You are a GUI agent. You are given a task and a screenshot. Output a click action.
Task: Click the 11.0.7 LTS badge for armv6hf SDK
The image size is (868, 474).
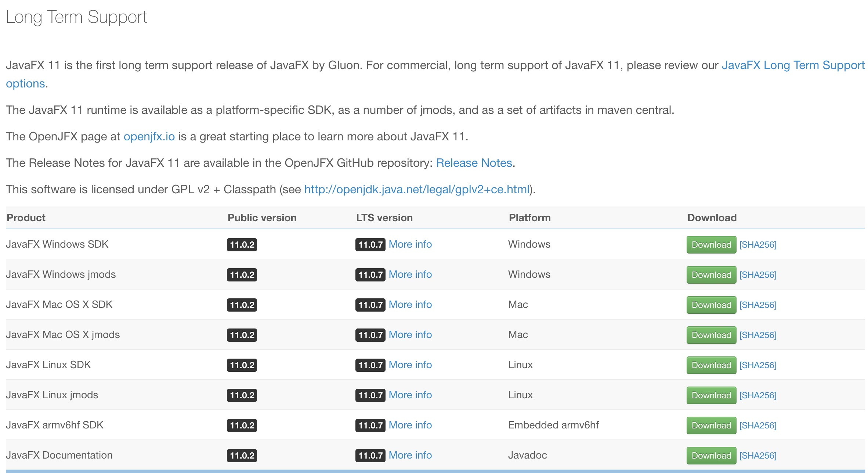pos(370,425)
